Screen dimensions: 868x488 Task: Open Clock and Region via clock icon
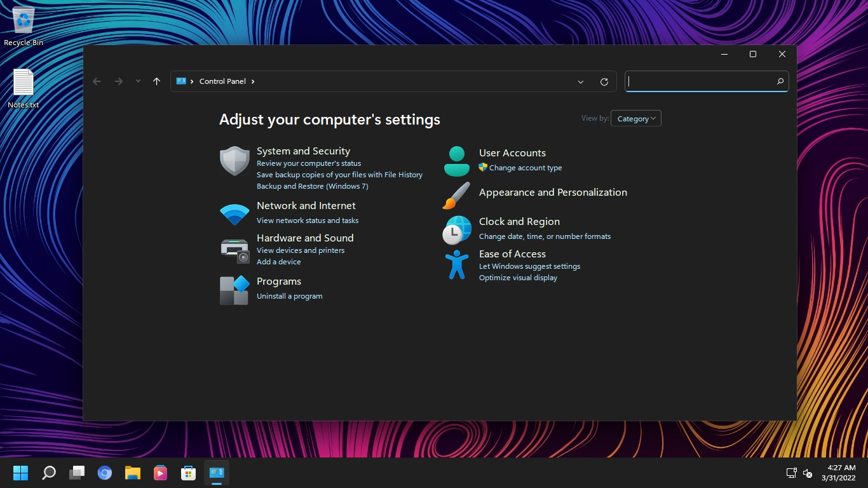coord(456,229)
